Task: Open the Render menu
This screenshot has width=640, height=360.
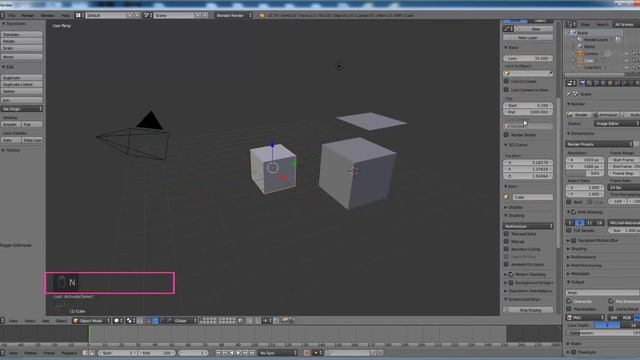Action: tap(28, 16)
